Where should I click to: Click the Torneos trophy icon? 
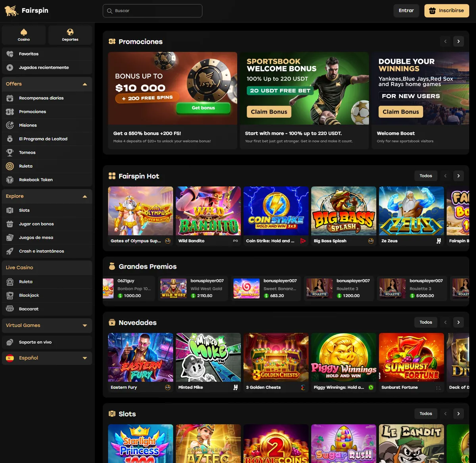pyautogui.click(x=10, y=152)
